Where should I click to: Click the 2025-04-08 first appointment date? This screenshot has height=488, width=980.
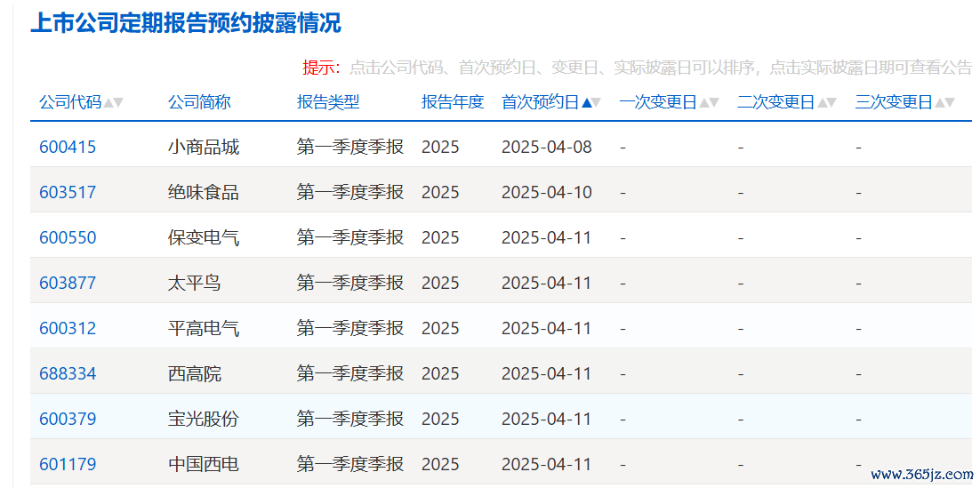546,148
